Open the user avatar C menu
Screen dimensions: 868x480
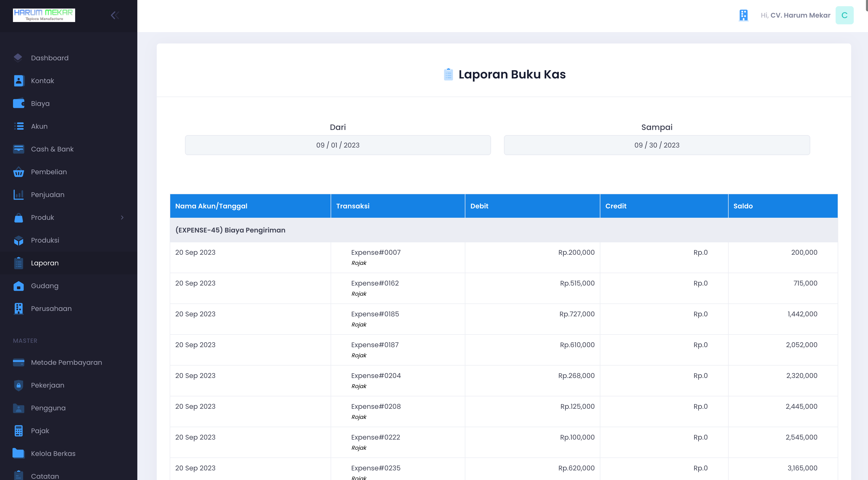pyautogui.click(x=844, y=15)
